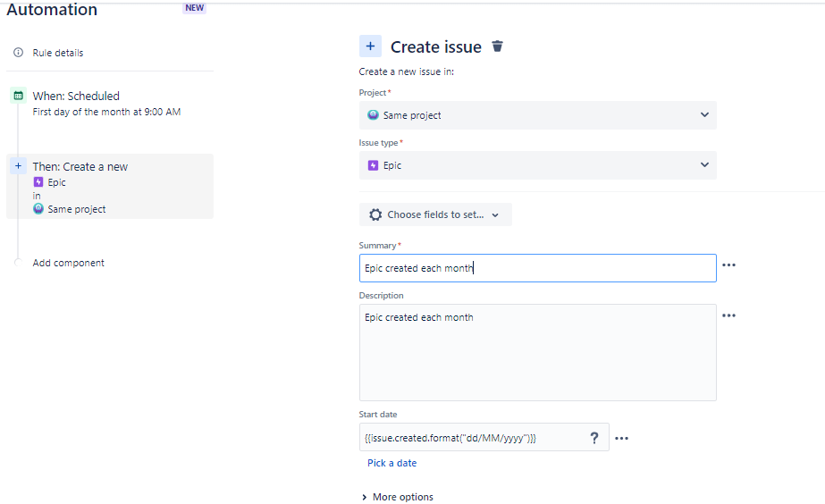Viewport: 825px width, 504px height.
Task: Click the Add component circle marker
Action: point(19,263)
